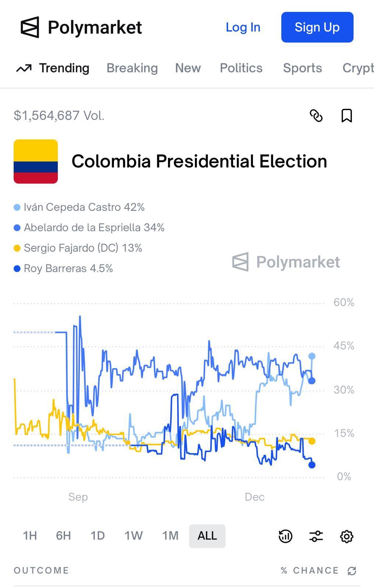Image resolution: width=374 pixels, height=588 pixels.
Task: Click the Log In link
Action: tap(243, 27)
